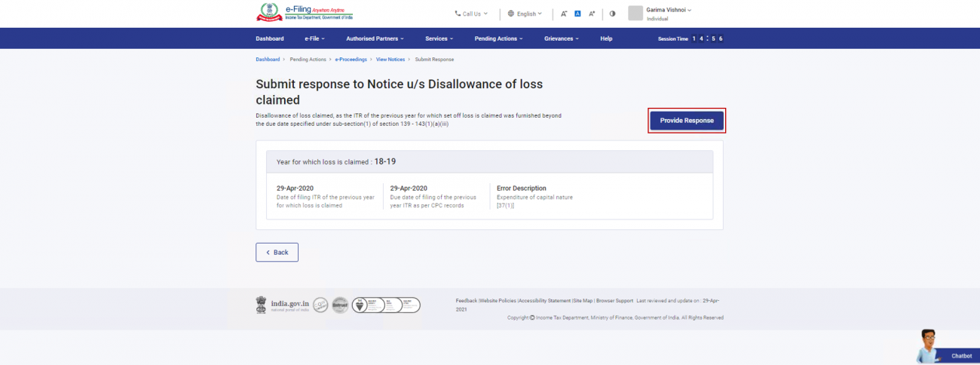Expand the Garima Vishnoi account menu
Viewport: 980px width, 365px height.
pyautogui.click(x=669, y=10)
